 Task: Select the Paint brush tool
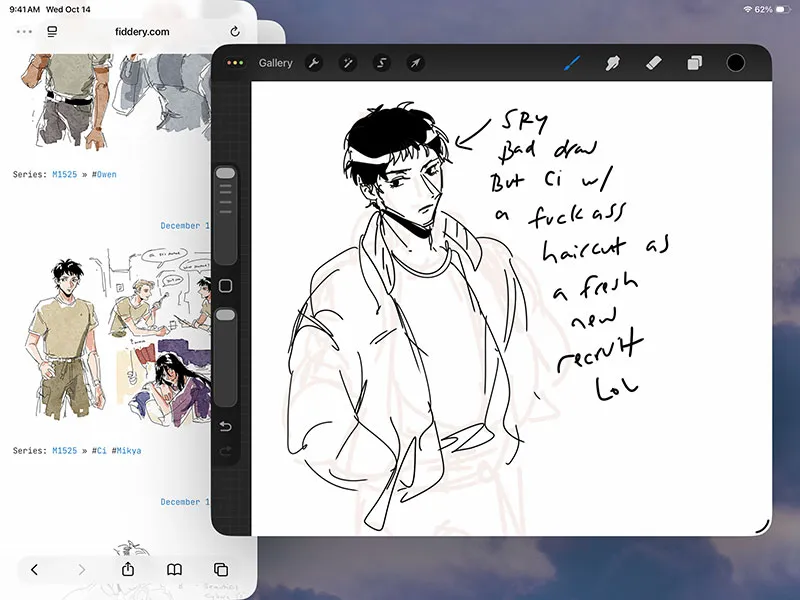tap(572, 63)
